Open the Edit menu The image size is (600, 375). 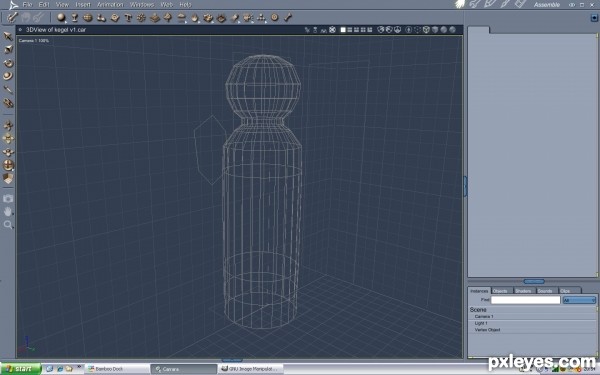[x=44, y=5]
